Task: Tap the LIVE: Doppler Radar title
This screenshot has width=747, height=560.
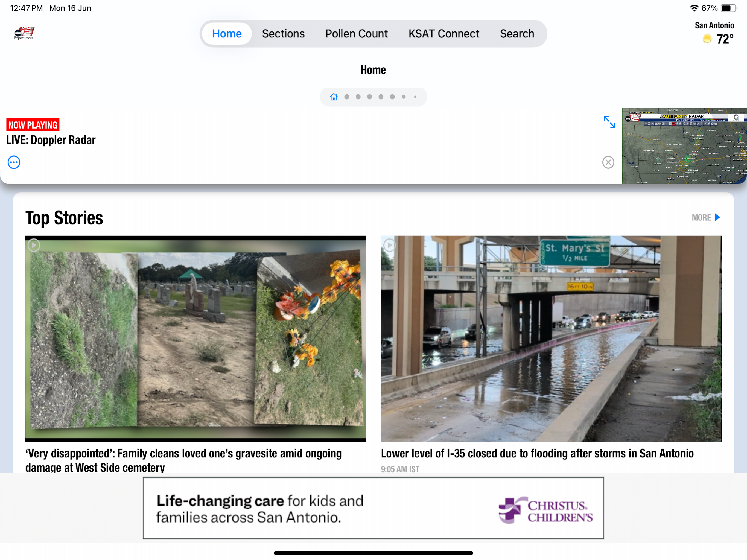Action: point(51,140)
